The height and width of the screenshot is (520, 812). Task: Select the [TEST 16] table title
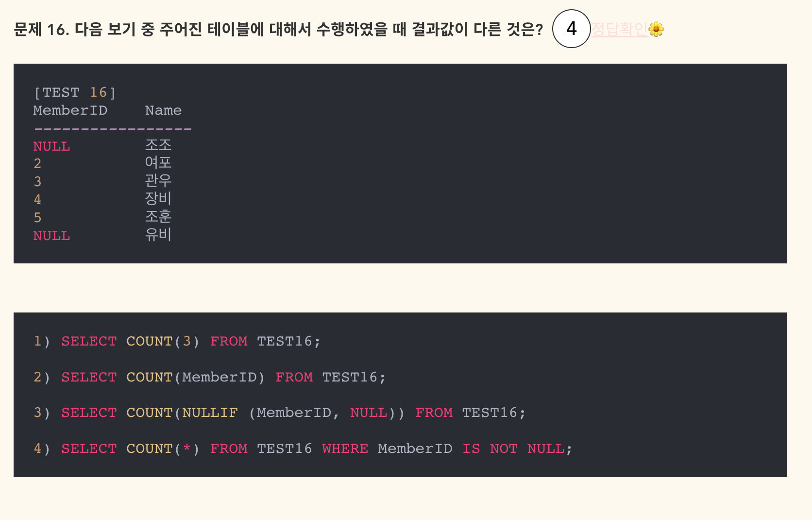tap(75, 92)
